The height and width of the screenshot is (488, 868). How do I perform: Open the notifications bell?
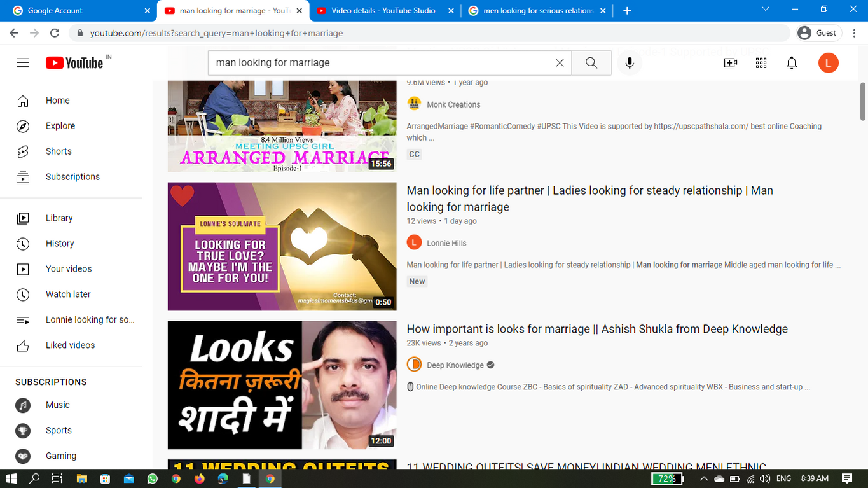coord(792,62)
